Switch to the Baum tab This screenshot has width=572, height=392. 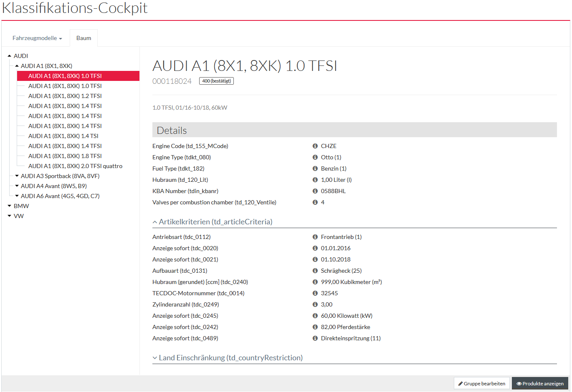point(84,38)
